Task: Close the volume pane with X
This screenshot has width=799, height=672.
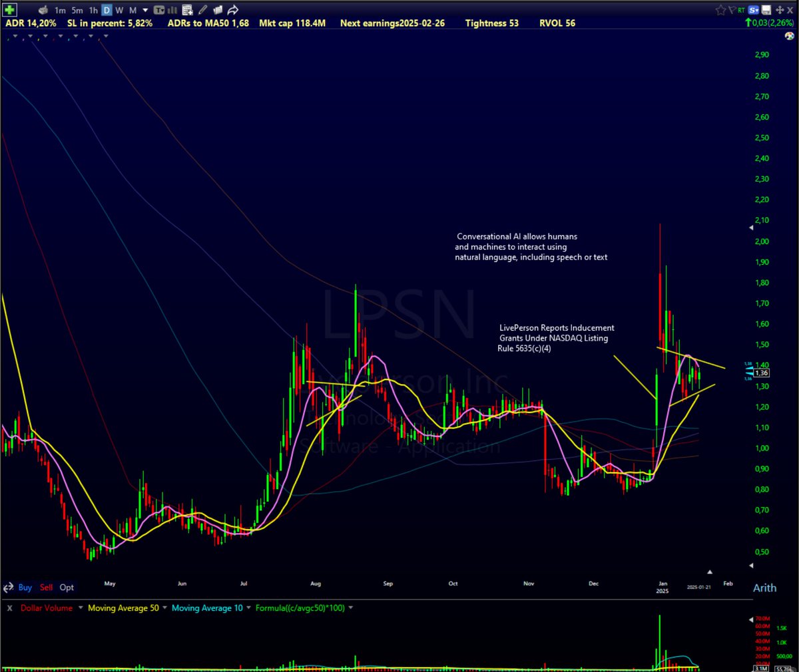Action: (x=10, y=608)
